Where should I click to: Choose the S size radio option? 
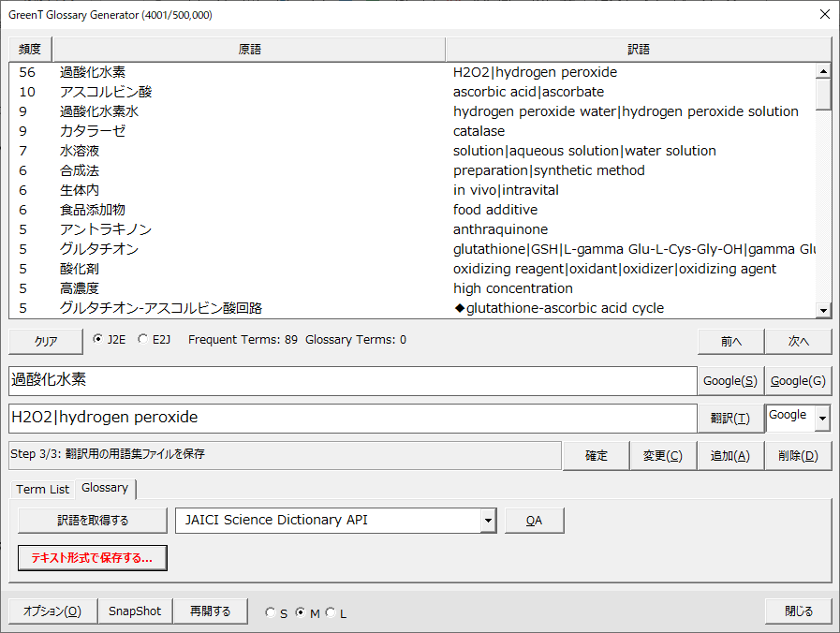coord(271,613)
